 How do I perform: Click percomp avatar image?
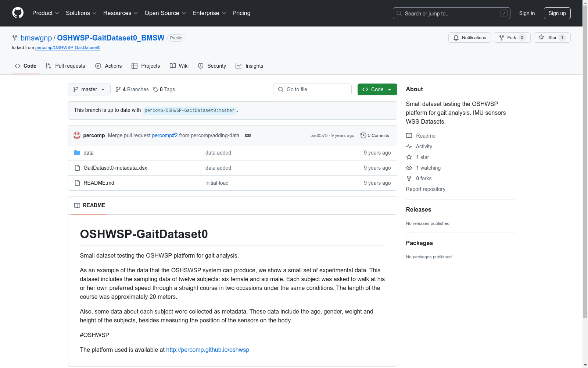77,135
